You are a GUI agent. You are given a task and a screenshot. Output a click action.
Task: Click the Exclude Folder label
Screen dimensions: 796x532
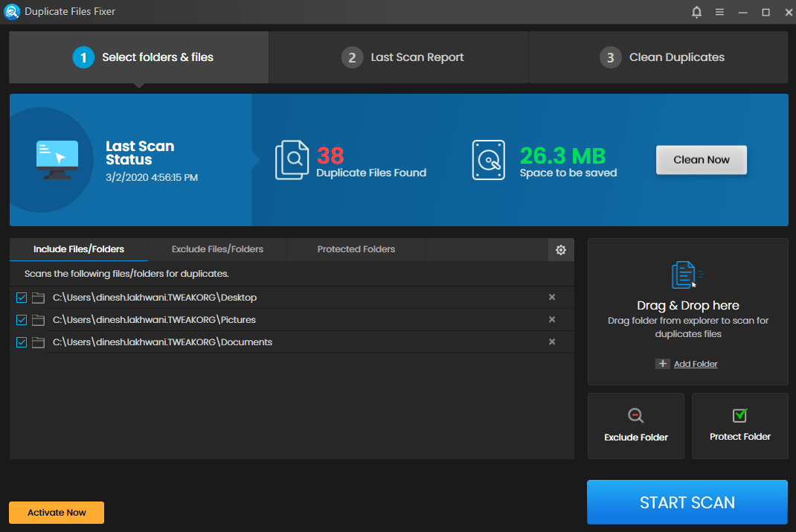[x=635, y=437]
